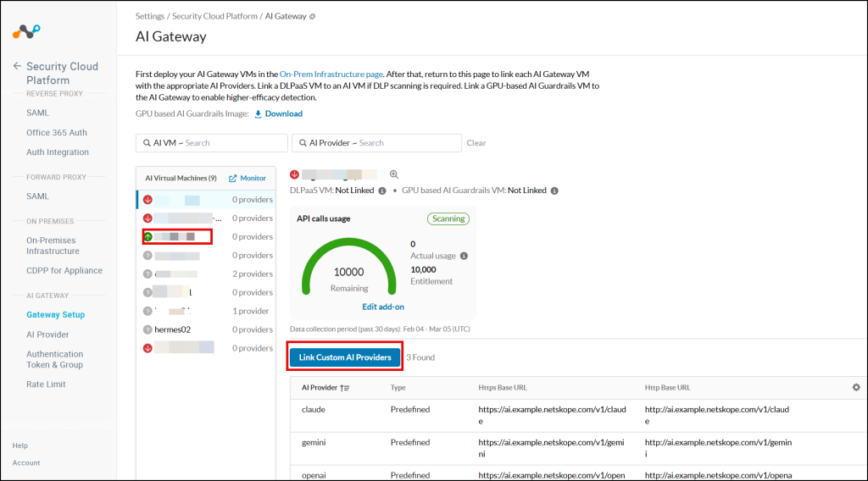
Task: Open Authentication Token & Group menu item
Action: coord(55,359)
